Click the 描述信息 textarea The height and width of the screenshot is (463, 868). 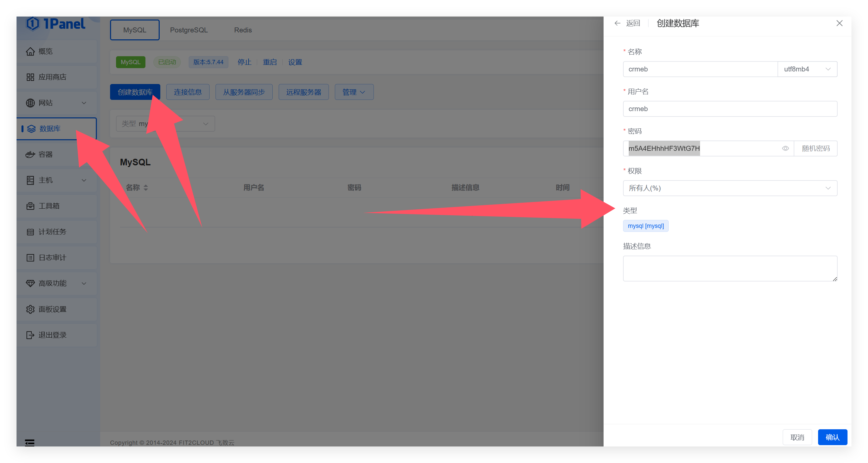point(730,269)
